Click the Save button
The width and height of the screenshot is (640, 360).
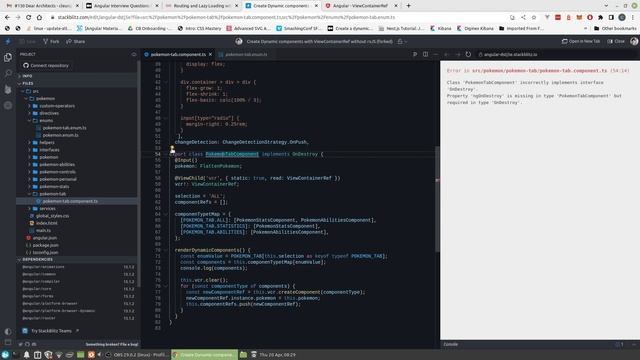[x=28, y=41]
